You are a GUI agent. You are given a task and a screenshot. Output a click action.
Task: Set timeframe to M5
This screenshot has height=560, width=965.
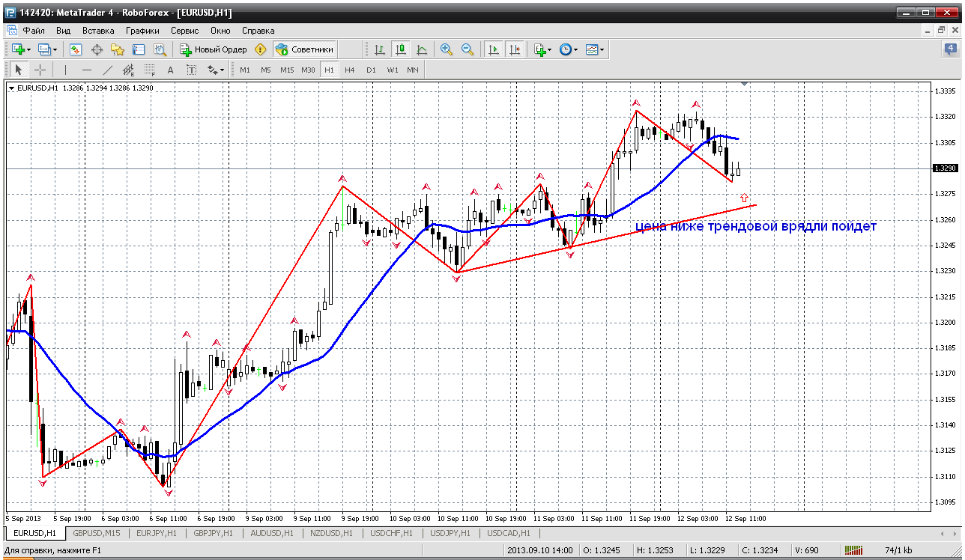[x=266, y=70]
